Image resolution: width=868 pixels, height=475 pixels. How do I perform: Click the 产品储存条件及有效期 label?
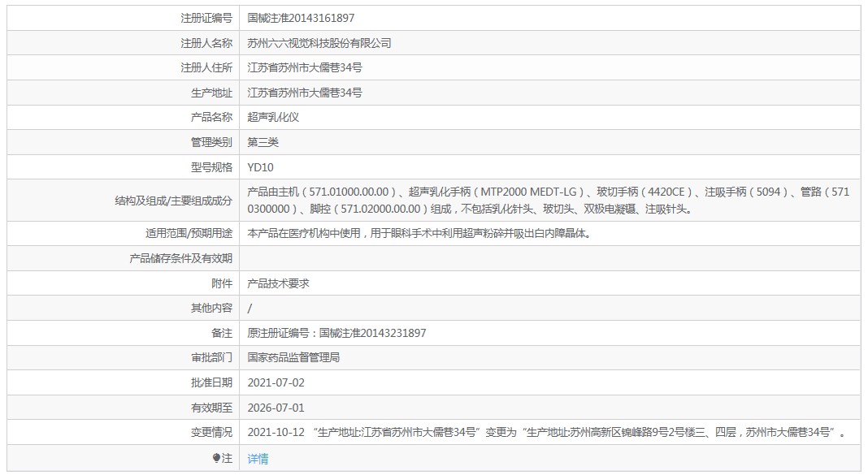[x=180, y=258]
